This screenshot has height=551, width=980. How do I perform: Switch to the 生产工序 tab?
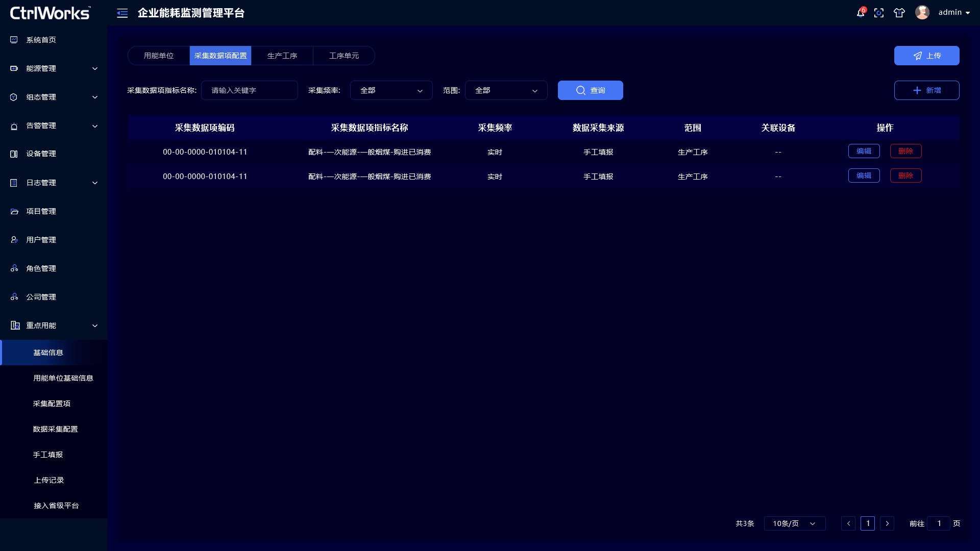[282, 56]
